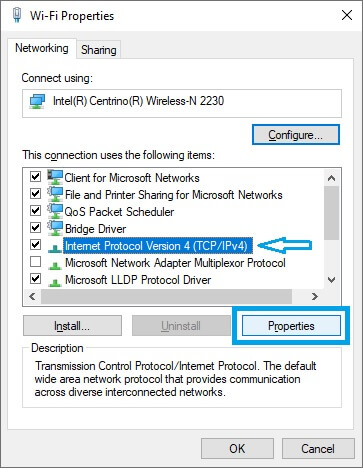This screenshot has width=363, height=468.
Task: Click the Intel Centrino network adapter icon
Action: (x=37, y=101)
